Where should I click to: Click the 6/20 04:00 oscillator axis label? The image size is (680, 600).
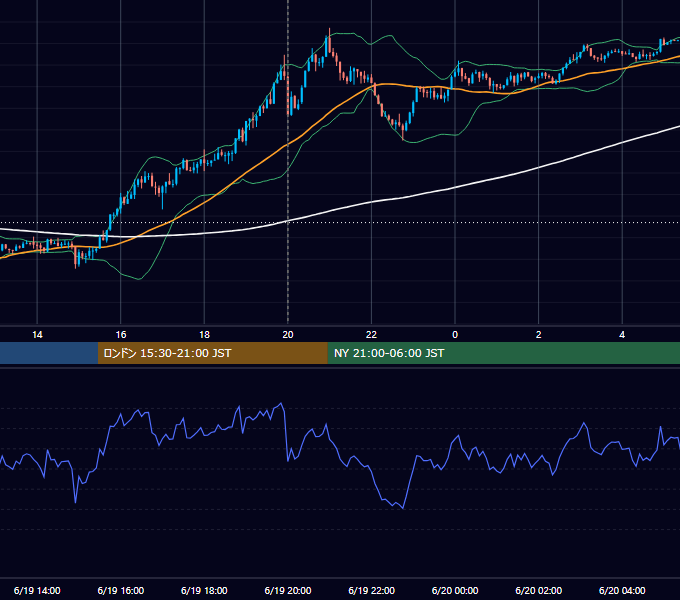622,590
